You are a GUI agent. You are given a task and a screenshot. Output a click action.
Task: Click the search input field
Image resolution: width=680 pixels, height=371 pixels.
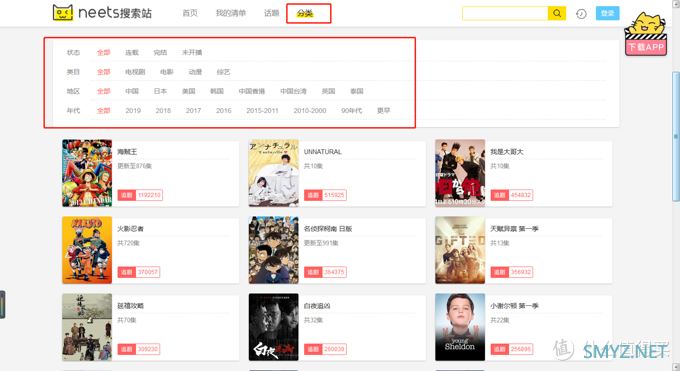pos(505,13)
